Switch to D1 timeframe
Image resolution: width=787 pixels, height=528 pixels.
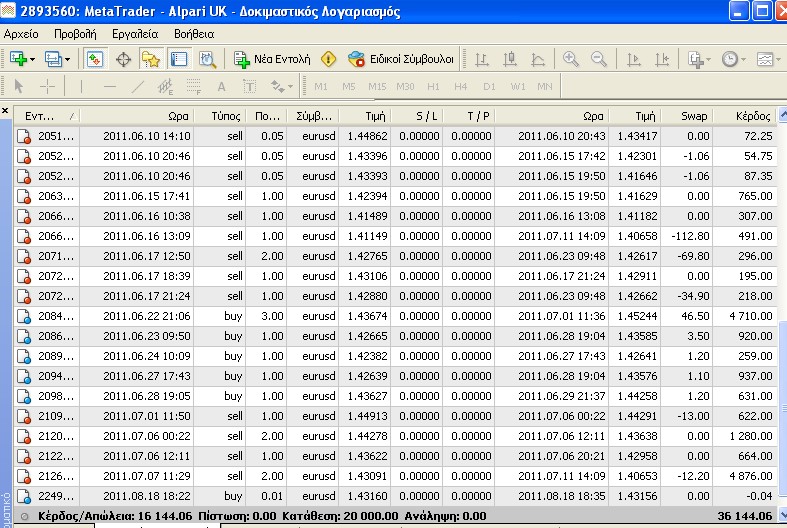(x=489, y=86)
